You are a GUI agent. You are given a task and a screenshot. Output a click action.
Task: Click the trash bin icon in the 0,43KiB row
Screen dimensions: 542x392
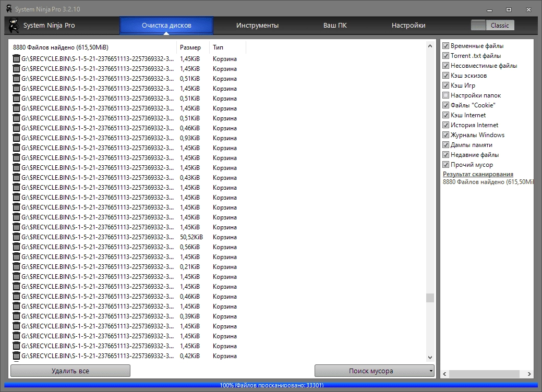click(16, 178)
